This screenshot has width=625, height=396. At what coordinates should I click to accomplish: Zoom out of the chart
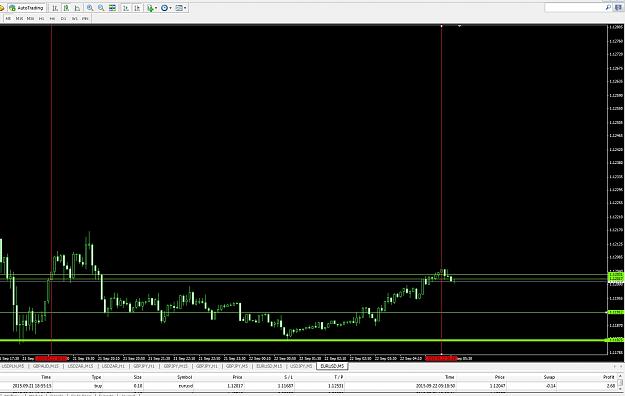tap(101, 8)
